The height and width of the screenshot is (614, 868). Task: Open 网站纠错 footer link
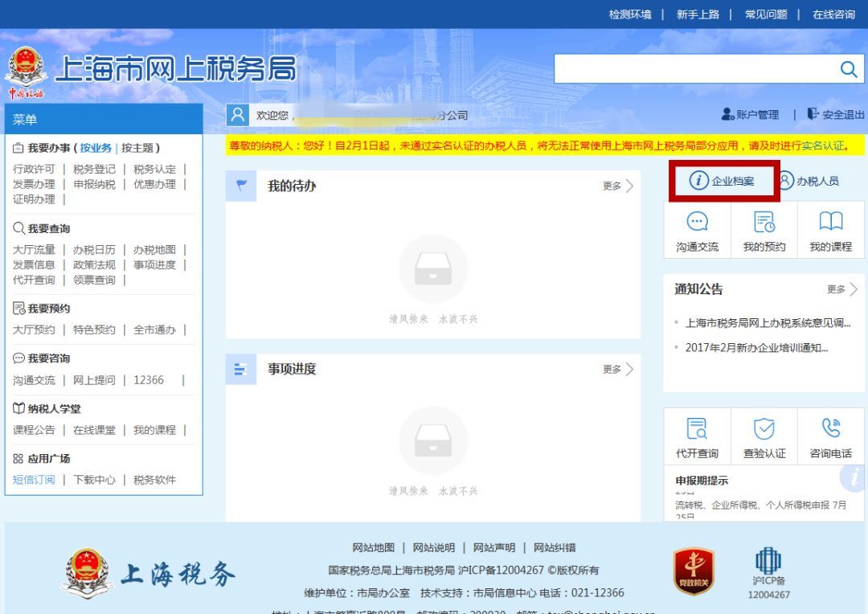coord(554,547)
